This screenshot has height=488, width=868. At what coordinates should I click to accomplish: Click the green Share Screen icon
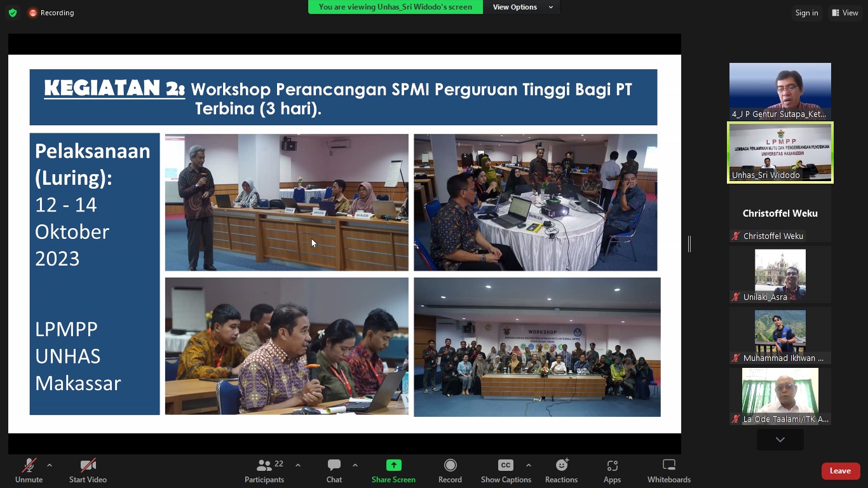393,465
